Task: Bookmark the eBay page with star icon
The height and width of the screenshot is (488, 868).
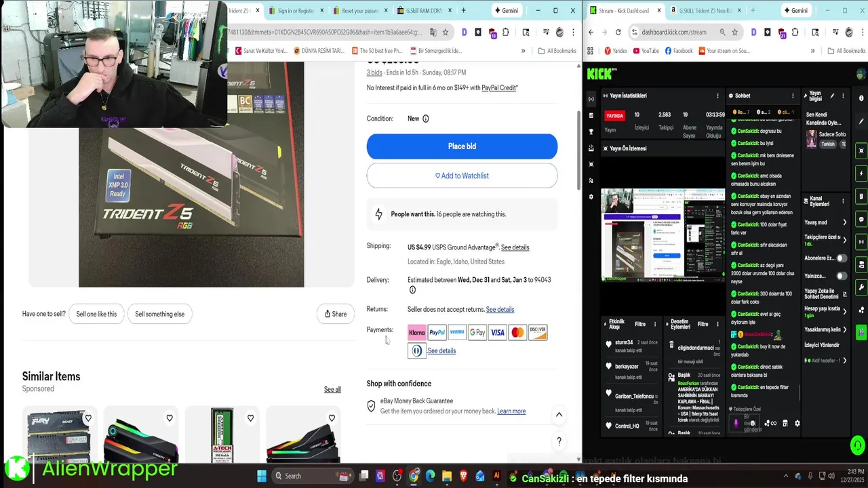Action: tap(445, 32)
